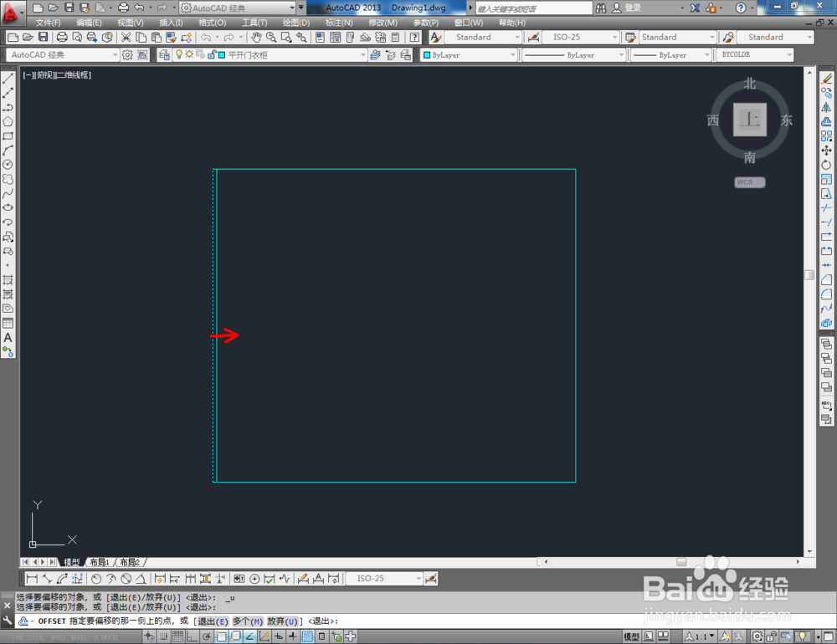Choose the 放弃(U) command option
This screenshot has height=644, width=837.
click(x=282, y=621)
